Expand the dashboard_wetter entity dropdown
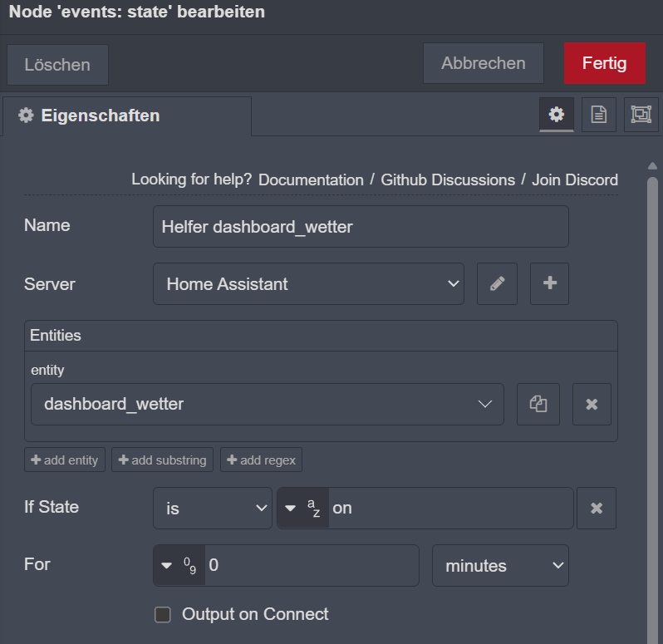This screenshot has height=644, width=663. [x=267, y=405]
